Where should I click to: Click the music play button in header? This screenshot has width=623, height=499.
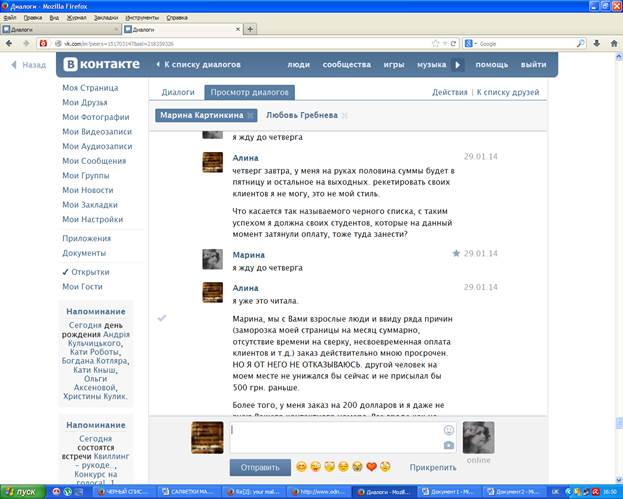(457, 65)
